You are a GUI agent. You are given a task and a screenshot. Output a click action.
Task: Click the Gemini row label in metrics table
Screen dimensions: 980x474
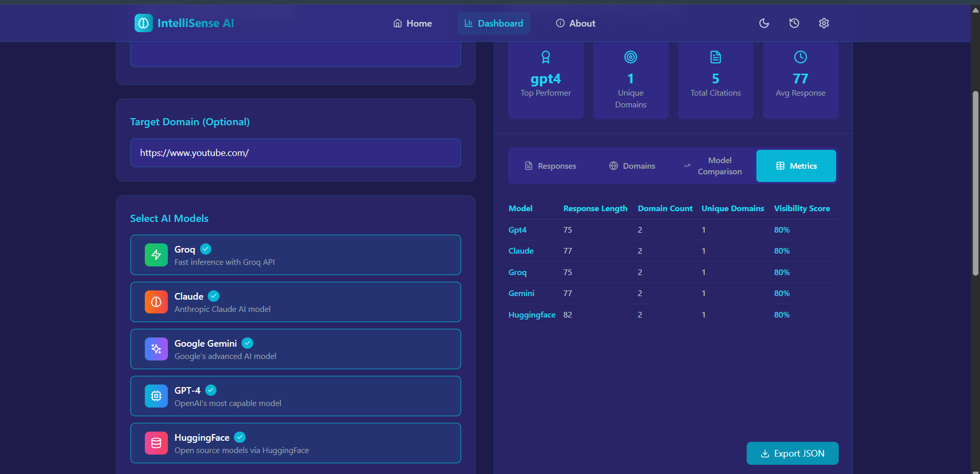pos(521,294)
